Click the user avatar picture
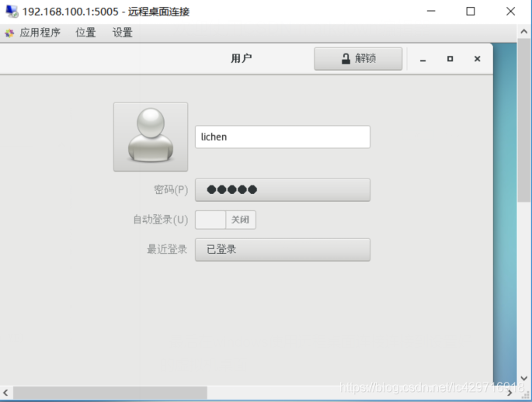The height and width of the screenshot is (402, 532). point(151,137)
